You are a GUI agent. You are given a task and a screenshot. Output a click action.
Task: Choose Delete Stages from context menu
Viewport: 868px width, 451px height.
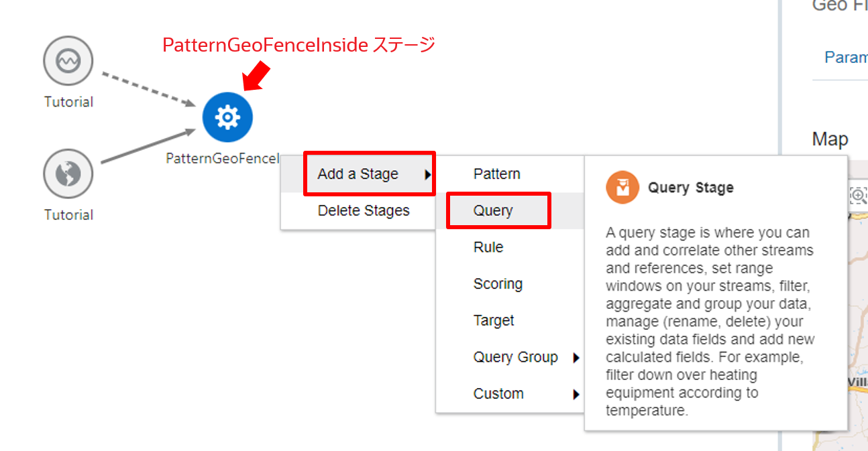tap(364, 210)
